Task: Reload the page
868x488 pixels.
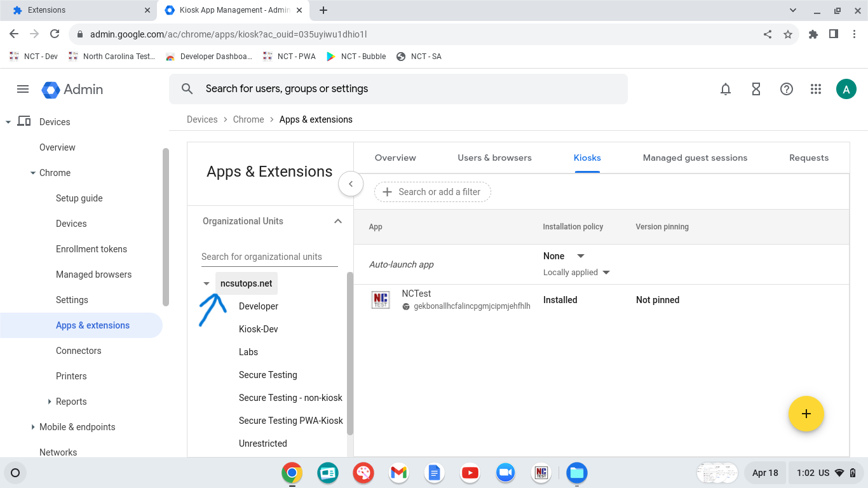Action: click(x=55, y=34)
